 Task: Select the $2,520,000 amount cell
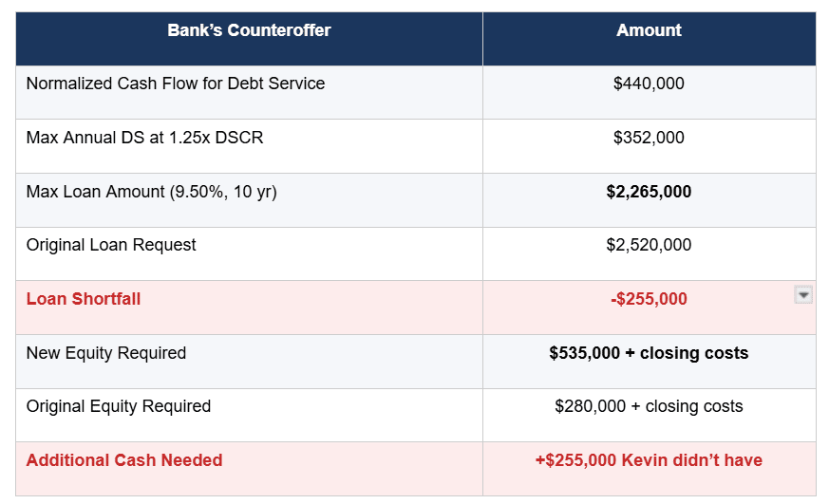(x=649, y=245)
